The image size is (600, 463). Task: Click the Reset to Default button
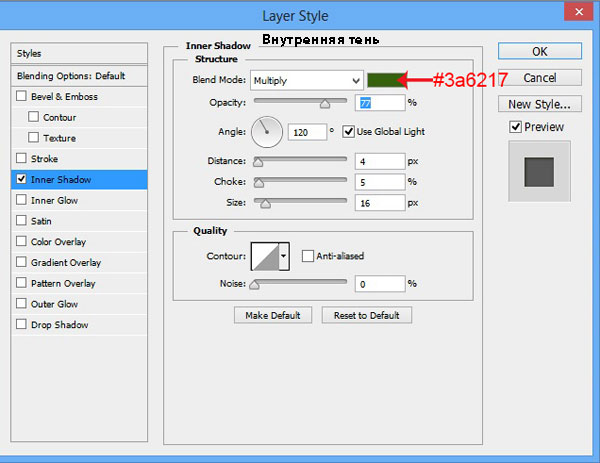[x=367, y=315]
